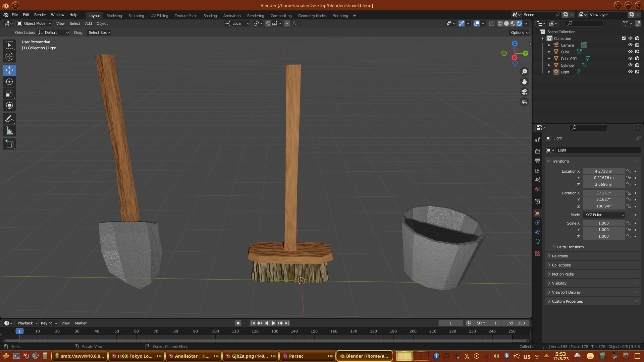Open the Render menu
The image size is (644, 362).
point(40,15)
